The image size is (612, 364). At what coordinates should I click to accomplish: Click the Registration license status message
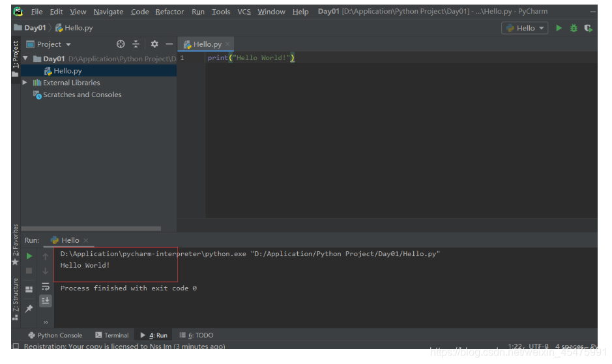click(124, 346)
